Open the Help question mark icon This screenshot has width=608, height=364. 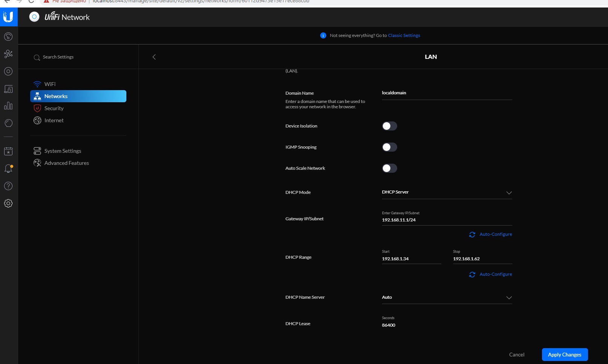click(x=8, y=186)
